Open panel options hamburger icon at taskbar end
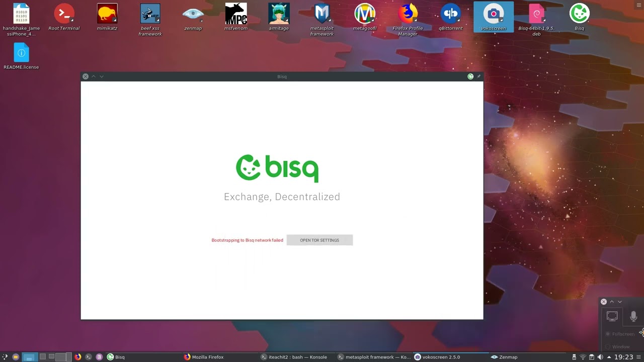 638,357
